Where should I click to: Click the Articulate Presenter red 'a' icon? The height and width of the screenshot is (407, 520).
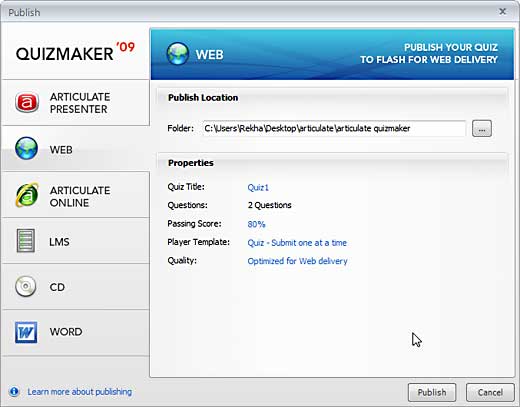pos(27,102)
